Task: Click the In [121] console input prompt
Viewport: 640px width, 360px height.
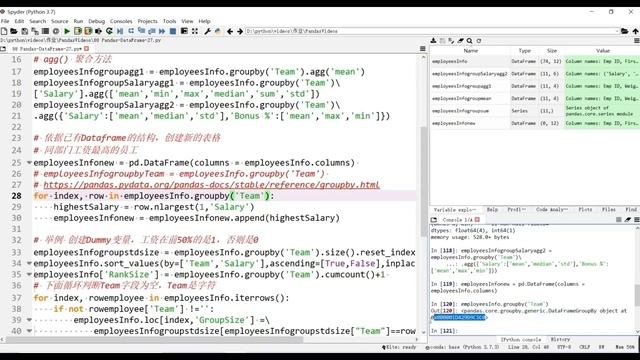Action: click(444, 331)
